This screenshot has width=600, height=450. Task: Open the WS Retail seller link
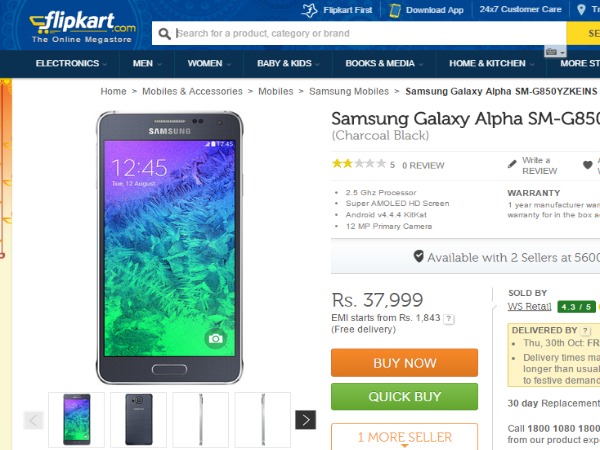[x=529, y=306]
